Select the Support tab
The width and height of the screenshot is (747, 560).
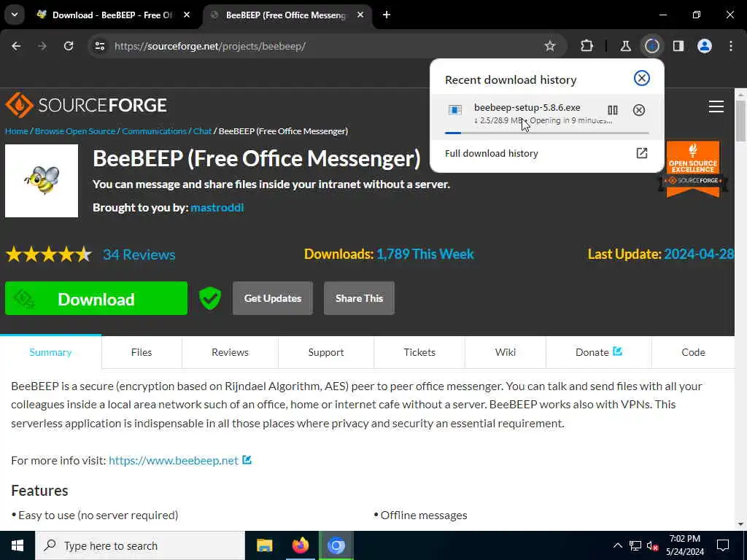(326, 352)
